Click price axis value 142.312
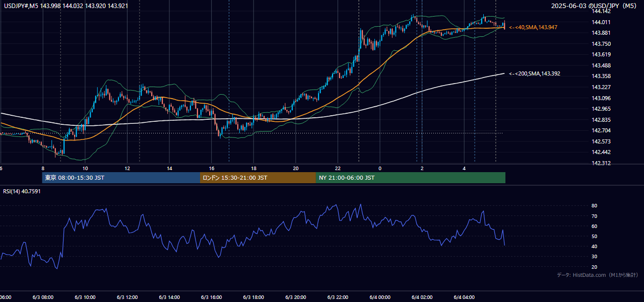 point(601,163)
